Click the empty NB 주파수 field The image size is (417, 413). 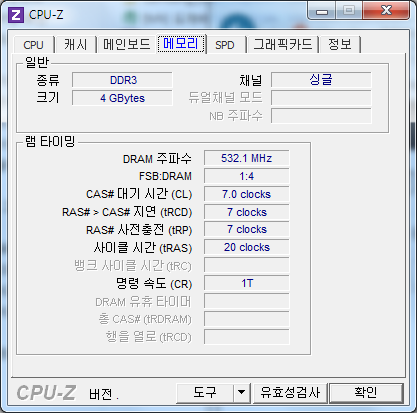click(x=321, y=116)
